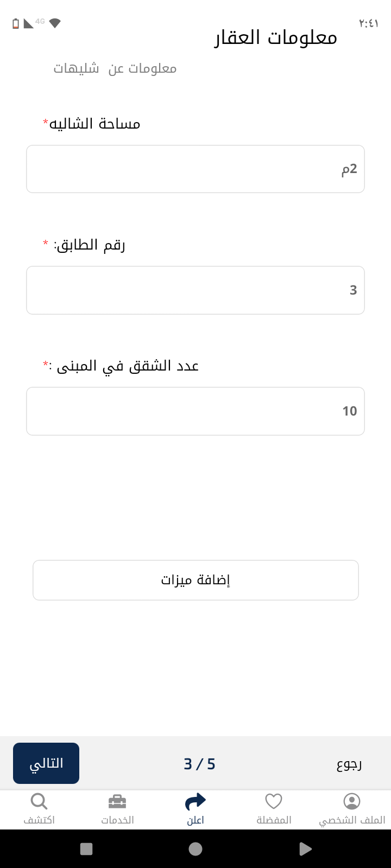The width and height of the screenshot is (391, 868).
Task: Select the floor number input field
Action: (x=195, y=290)
